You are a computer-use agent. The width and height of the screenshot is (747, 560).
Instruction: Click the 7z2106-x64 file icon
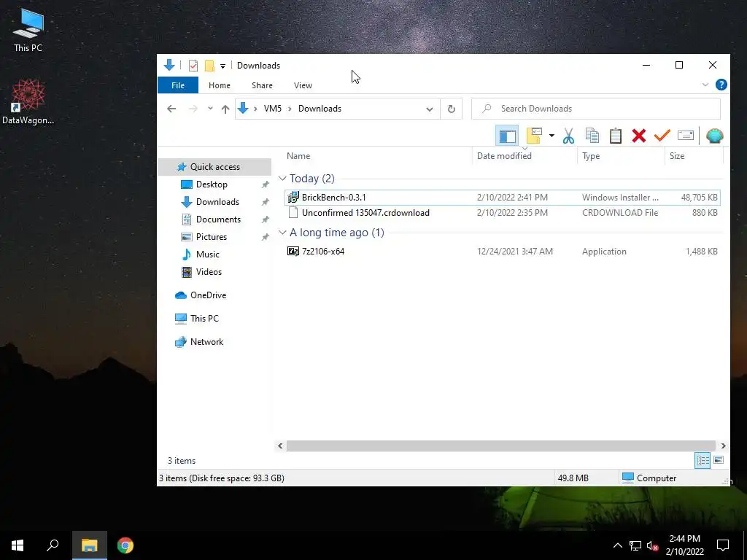[x=293, y=252]
